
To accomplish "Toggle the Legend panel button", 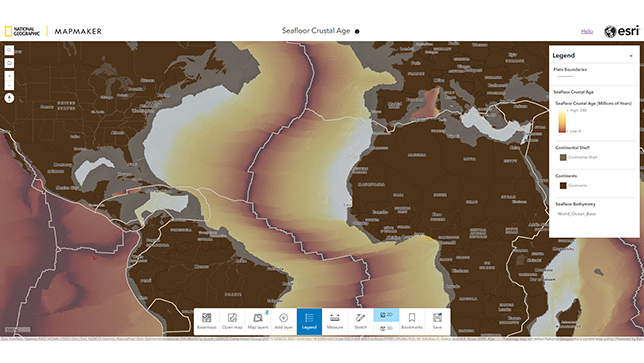I will coord(309,322).
